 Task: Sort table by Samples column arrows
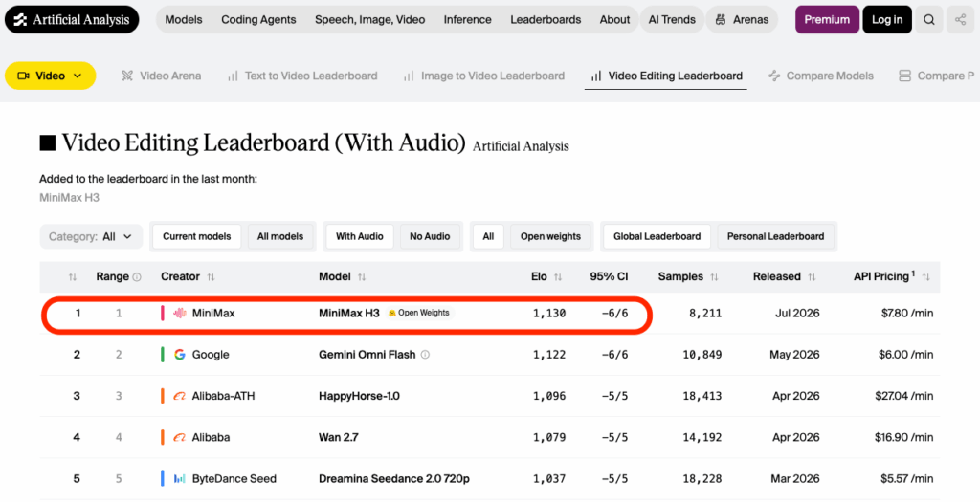point(714,276)
